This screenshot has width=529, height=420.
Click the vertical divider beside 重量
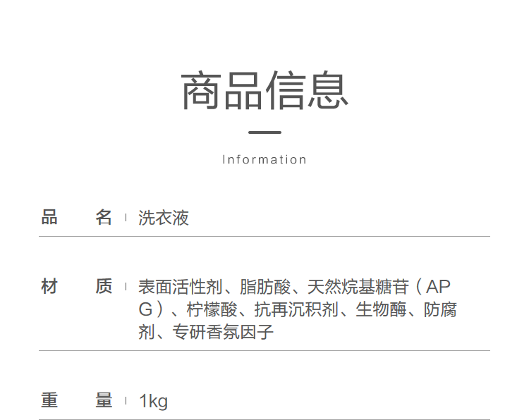pyautogui.click(x=126, y=401)
